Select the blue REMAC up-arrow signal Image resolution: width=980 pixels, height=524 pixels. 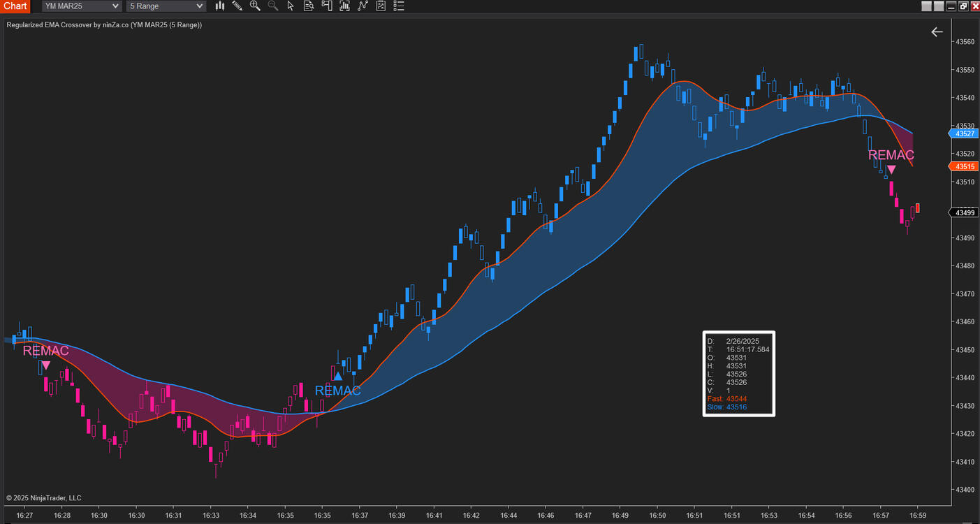pos(338,377)
